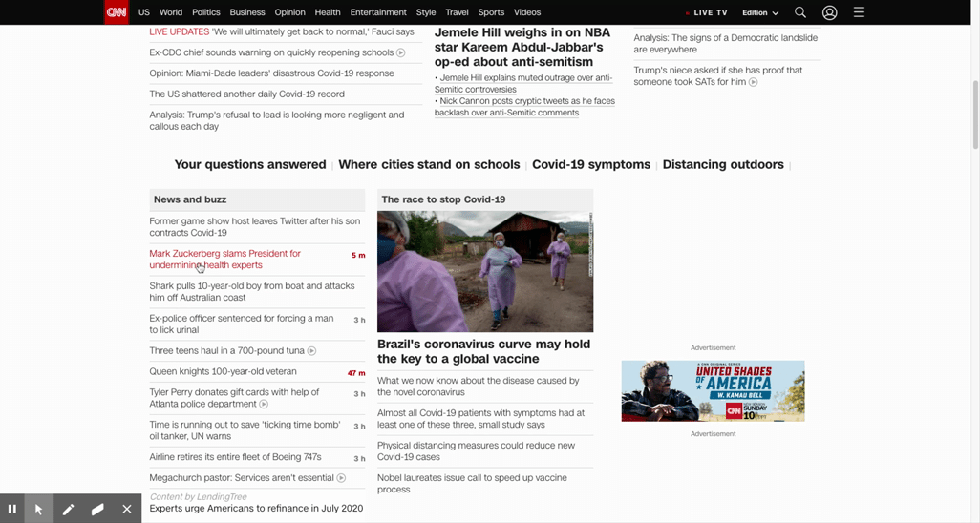Play video icon beside 700-pound tuna
The height and width of the screenshot is (523, 980).
coord(312,351)
